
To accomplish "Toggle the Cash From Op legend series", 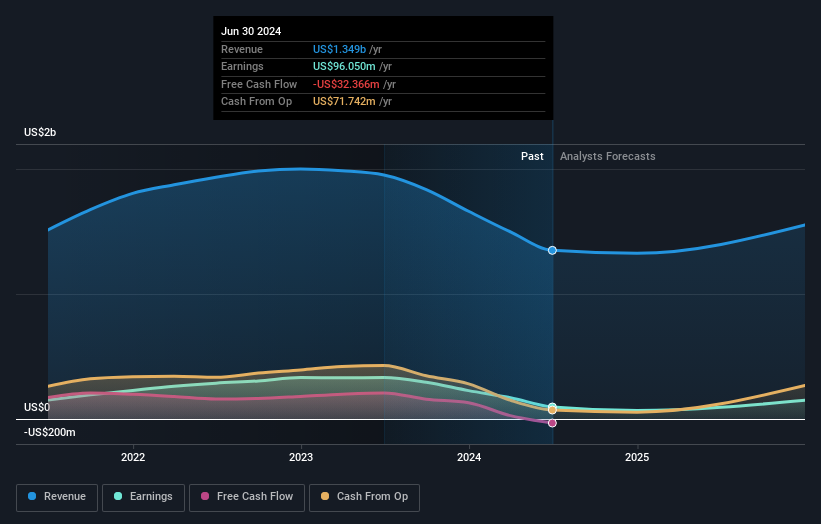I will coord(364,497).
